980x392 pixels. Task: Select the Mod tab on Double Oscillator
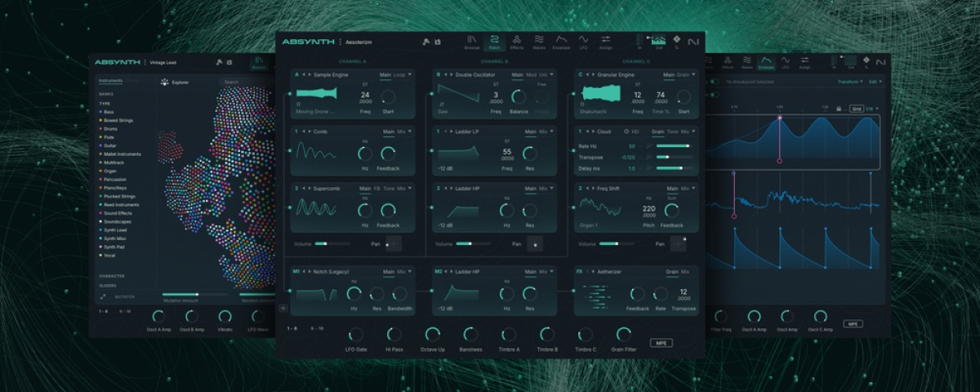coord(530,74)
